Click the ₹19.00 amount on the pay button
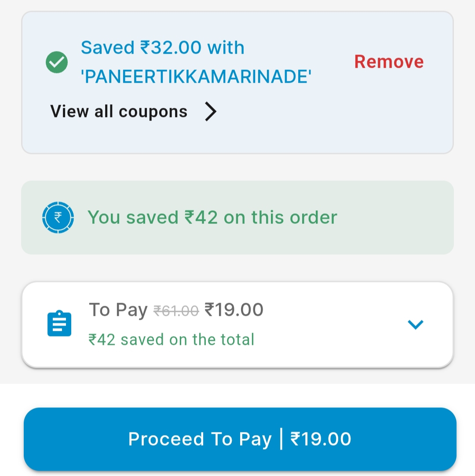This screenshot has width=475, height=476. 321,439
